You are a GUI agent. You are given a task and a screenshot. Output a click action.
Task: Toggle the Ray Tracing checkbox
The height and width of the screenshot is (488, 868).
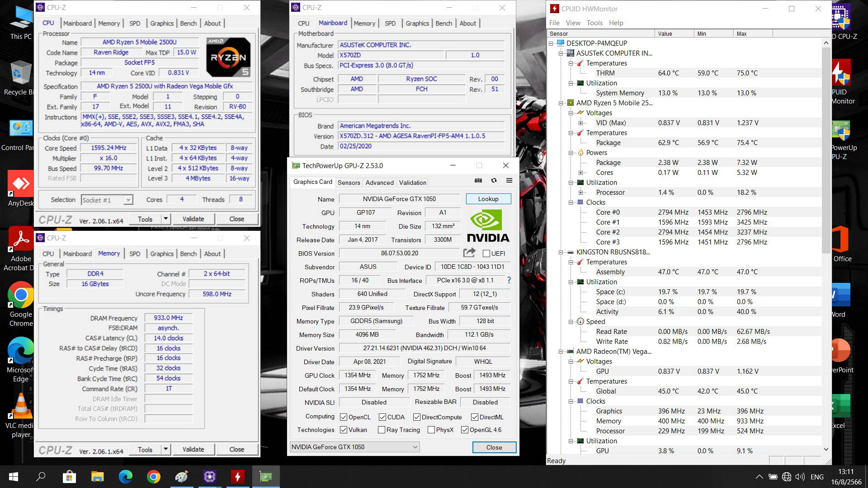click(382, 430)
